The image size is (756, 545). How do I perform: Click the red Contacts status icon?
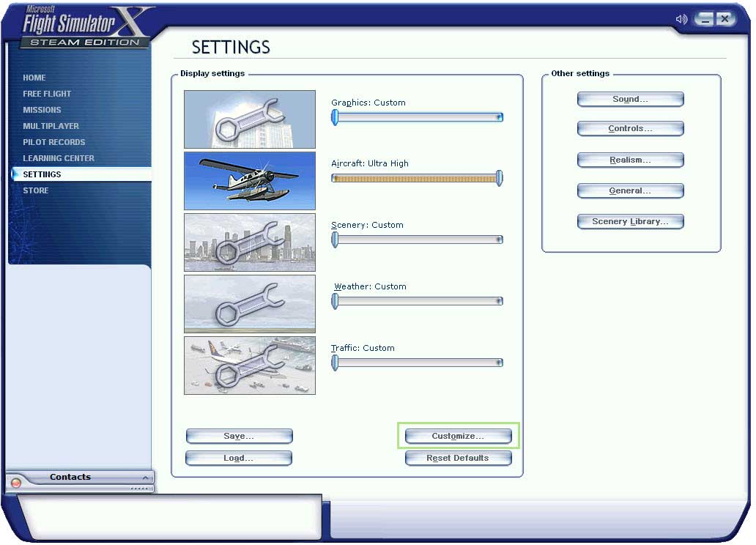point(16,482)
